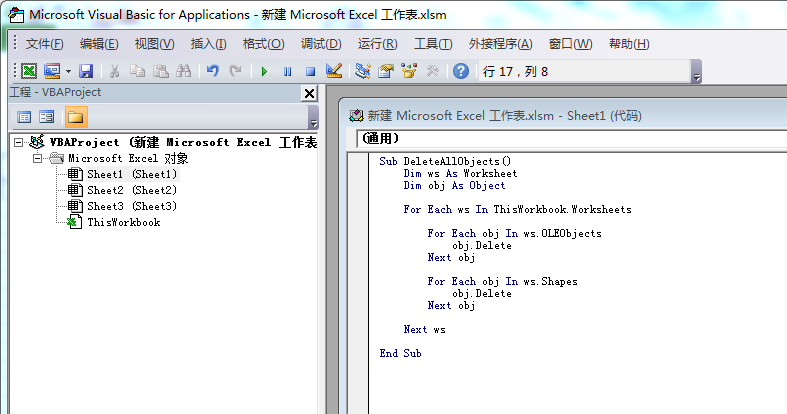Viewport: 787px width, 414px height.
Task: Click the Next ws code line
Action: coord(424,330)
